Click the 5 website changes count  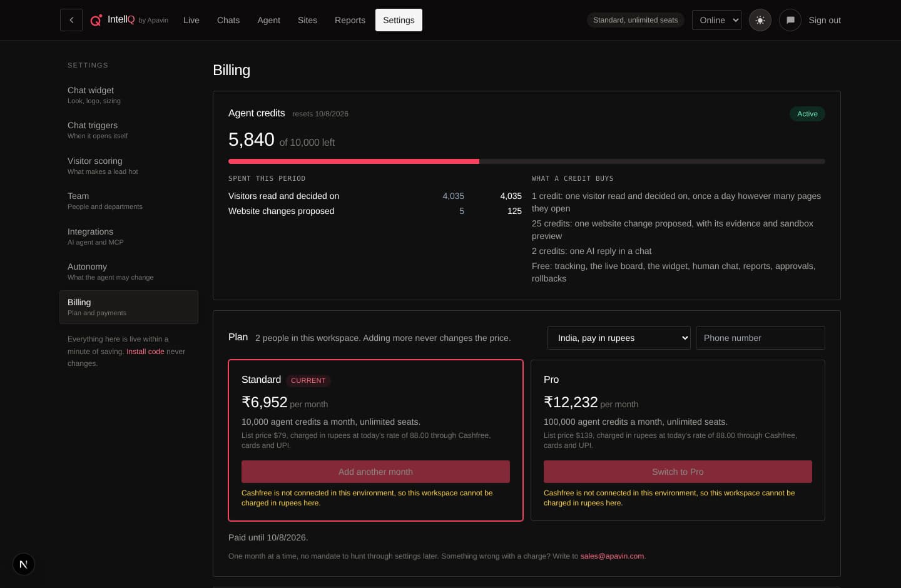pyautogui.click(x=462, y=211)
